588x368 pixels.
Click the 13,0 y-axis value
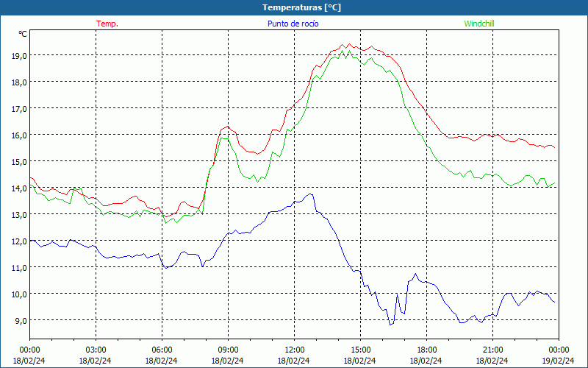click(x=19, y=215)
